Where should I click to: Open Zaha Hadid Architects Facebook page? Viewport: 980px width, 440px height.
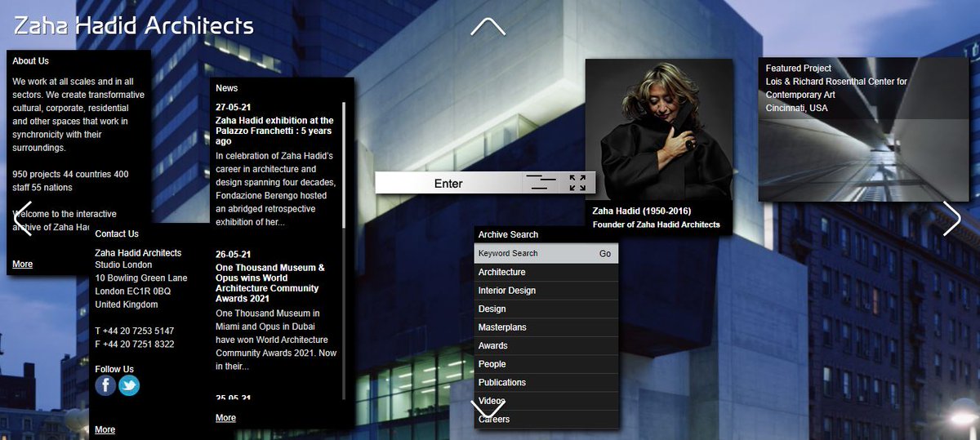(105, 385)
